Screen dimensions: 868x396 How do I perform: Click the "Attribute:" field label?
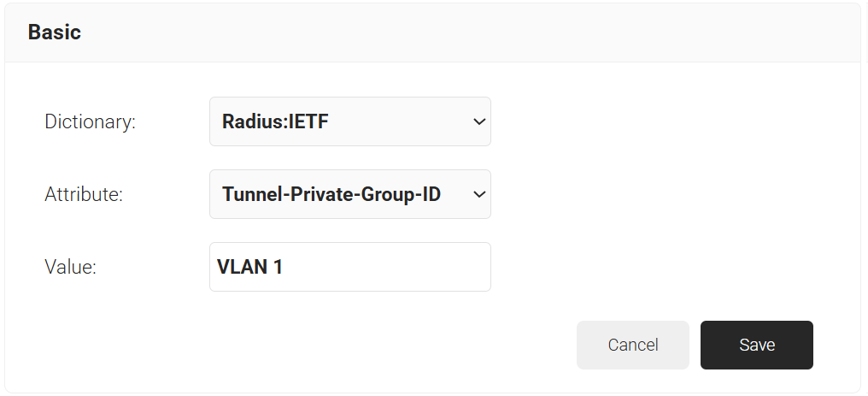pyautogui.click(x=84, y=194)
